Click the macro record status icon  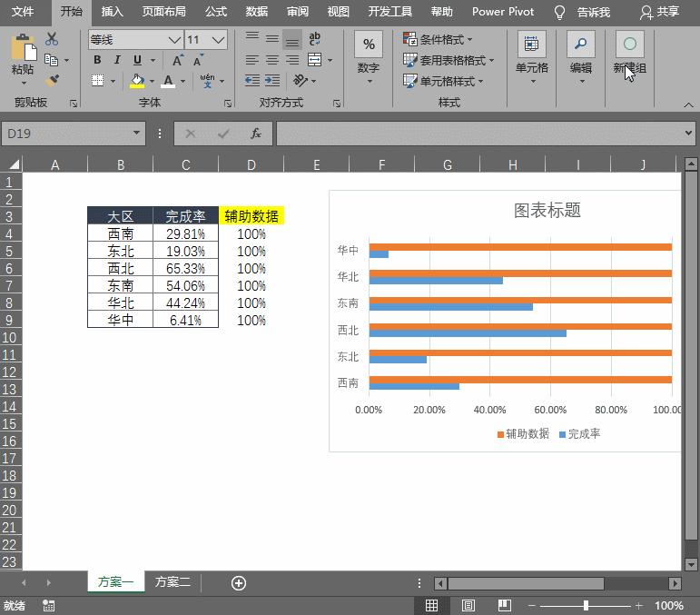pyautogui.click(x=48, y=606)
